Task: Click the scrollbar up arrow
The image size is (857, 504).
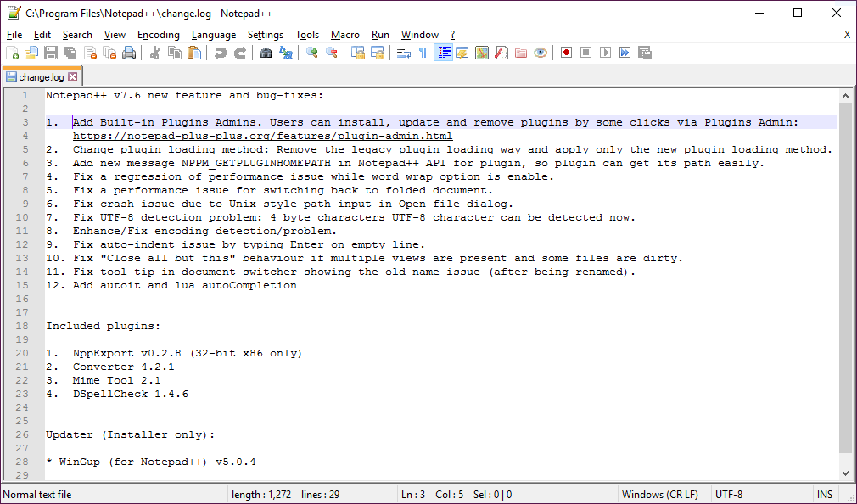Action: pos(845,96)
